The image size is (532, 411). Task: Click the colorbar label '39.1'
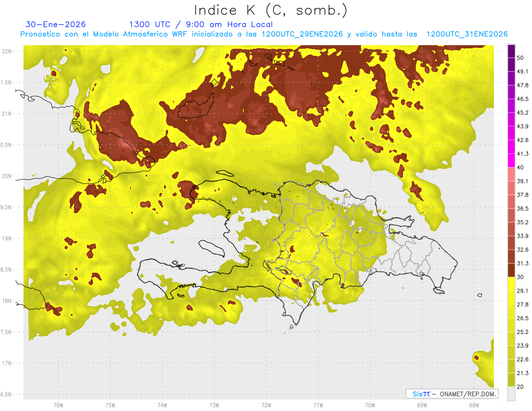[523, 181]
